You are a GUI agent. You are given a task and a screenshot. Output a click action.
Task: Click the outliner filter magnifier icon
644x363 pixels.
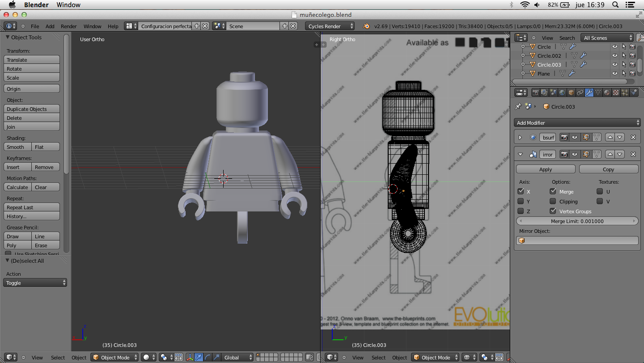[640, 38]
